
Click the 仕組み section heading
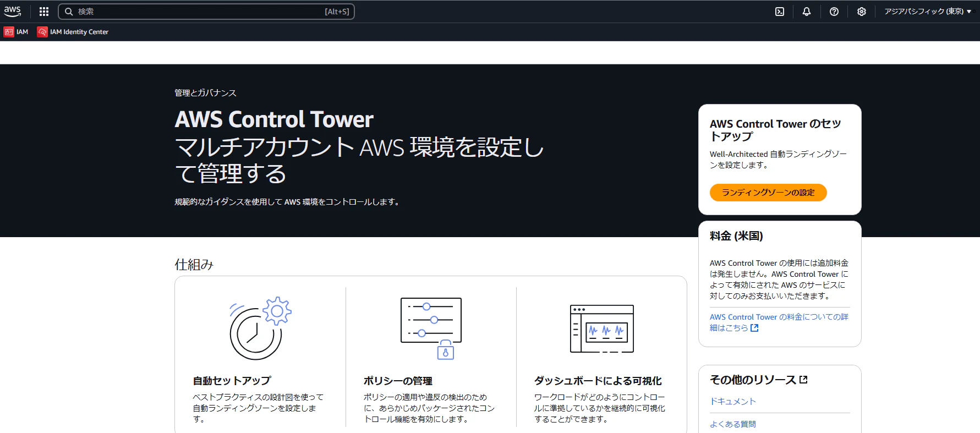pyautogui.click(x=194, y=265)
